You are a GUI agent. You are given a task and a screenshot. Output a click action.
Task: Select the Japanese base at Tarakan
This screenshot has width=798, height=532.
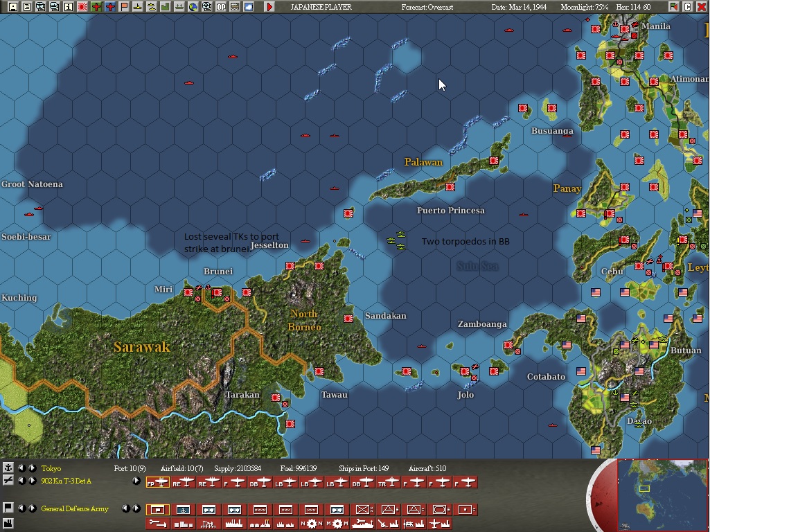pyautogui.click(x=275, y=397)
